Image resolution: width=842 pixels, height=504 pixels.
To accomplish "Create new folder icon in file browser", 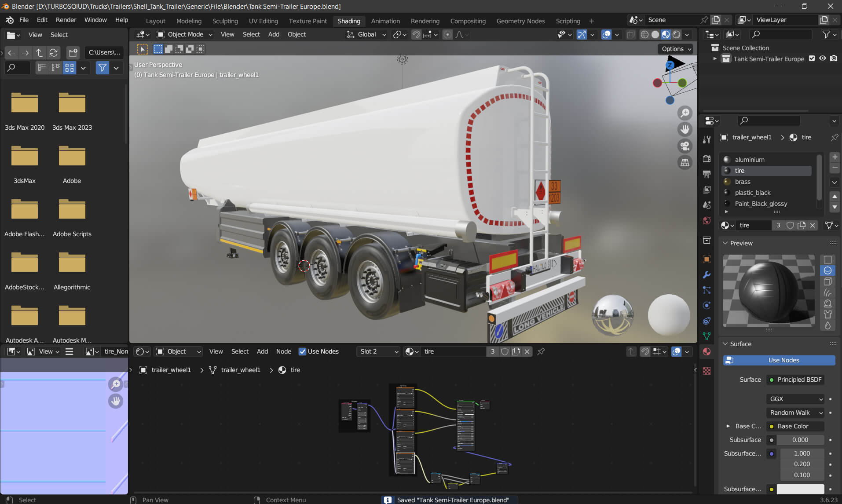I will (73, 53).
